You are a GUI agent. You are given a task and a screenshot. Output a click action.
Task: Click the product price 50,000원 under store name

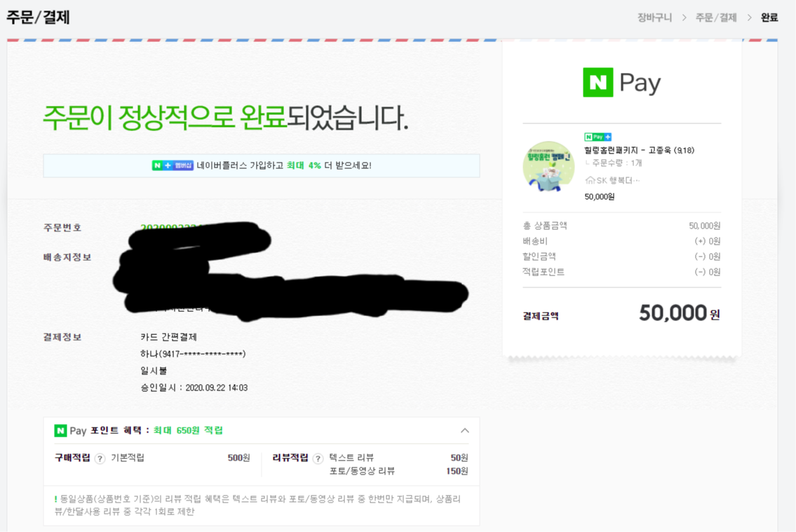click(600, 197)
